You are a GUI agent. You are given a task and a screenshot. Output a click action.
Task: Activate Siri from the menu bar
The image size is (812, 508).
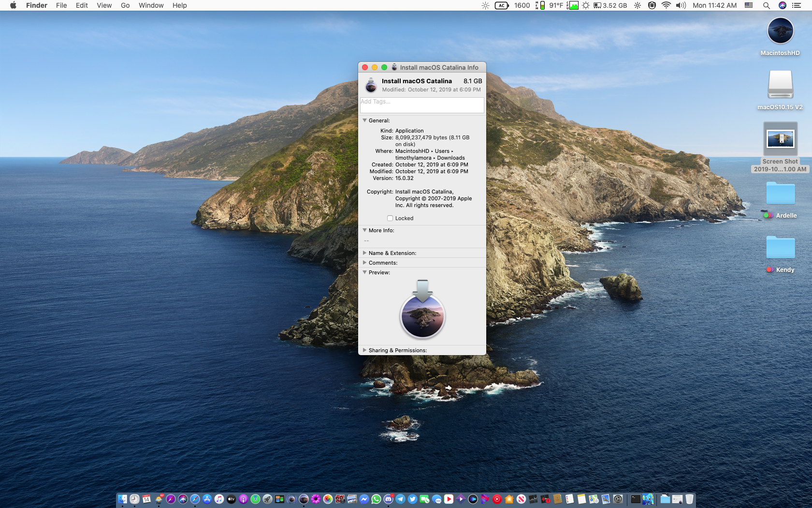[783, 5]
